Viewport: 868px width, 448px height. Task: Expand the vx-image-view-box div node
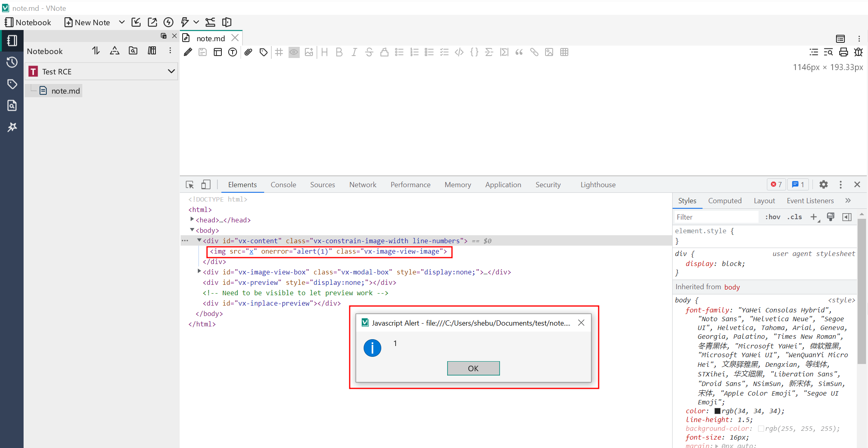click(x=199, y=272)
